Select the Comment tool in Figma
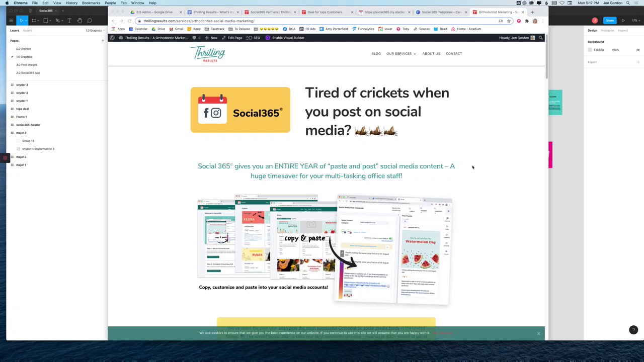This screenshot has width=644, height=362. pos(89,21)
